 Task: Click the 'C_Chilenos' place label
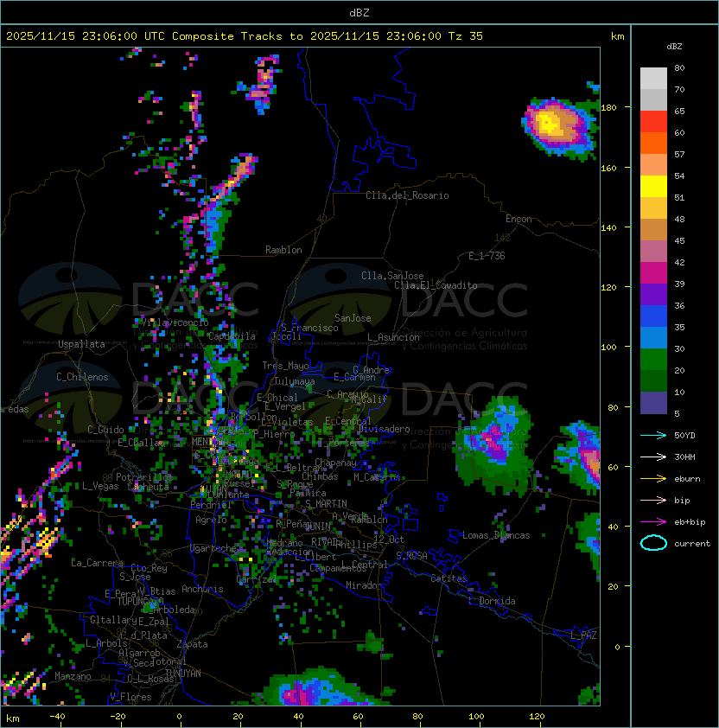tap(82, 377)
